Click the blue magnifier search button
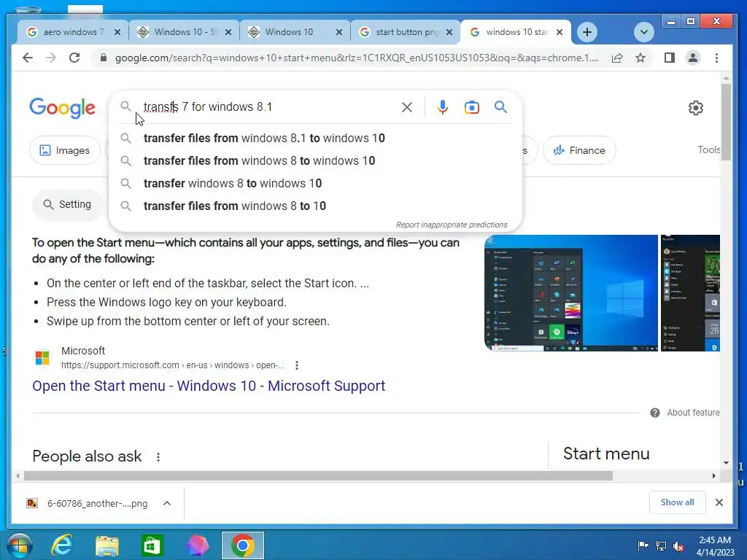747x560 pixels. pos(500,106)
